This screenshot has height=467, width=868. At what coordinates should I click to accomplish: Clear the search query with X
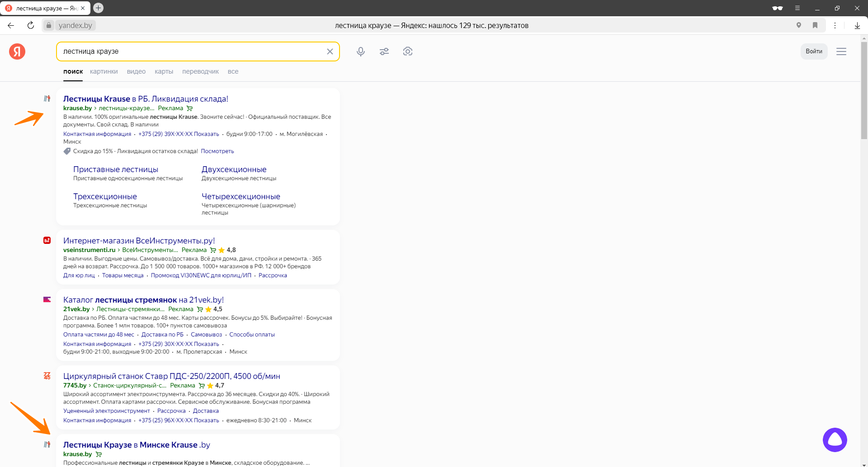click(x=330, y=51)
